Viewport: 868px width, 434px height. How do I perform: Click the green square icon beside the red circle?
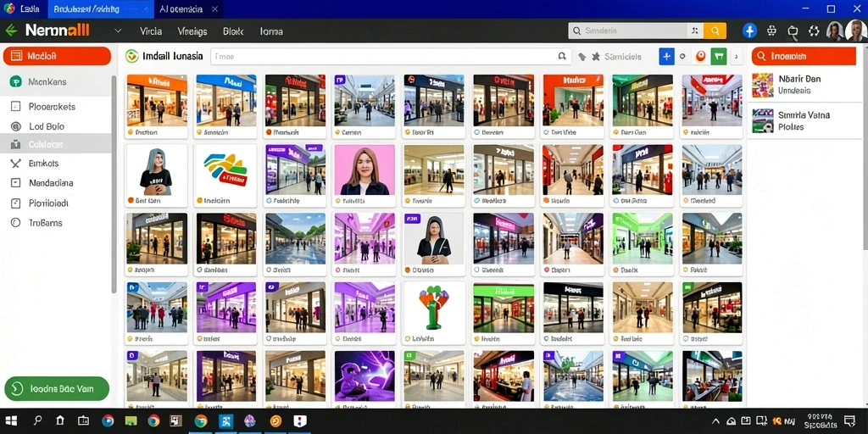719,56
